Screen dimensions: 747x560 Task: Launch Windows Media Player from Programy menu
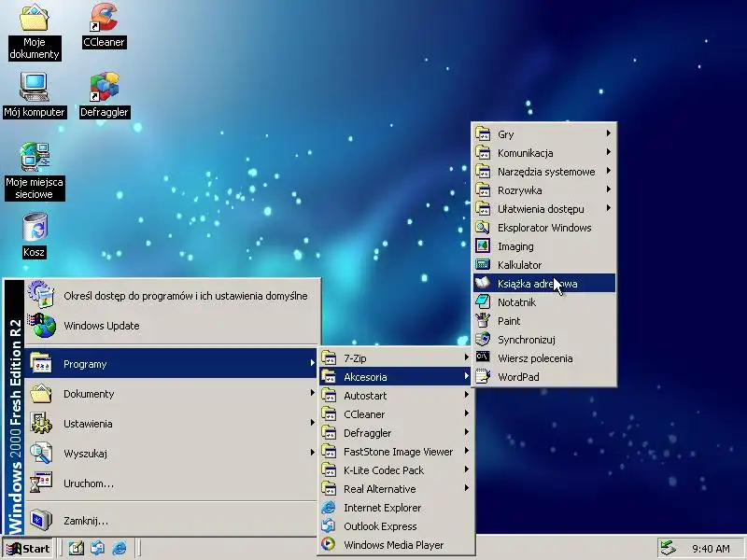tap(396, 545)
